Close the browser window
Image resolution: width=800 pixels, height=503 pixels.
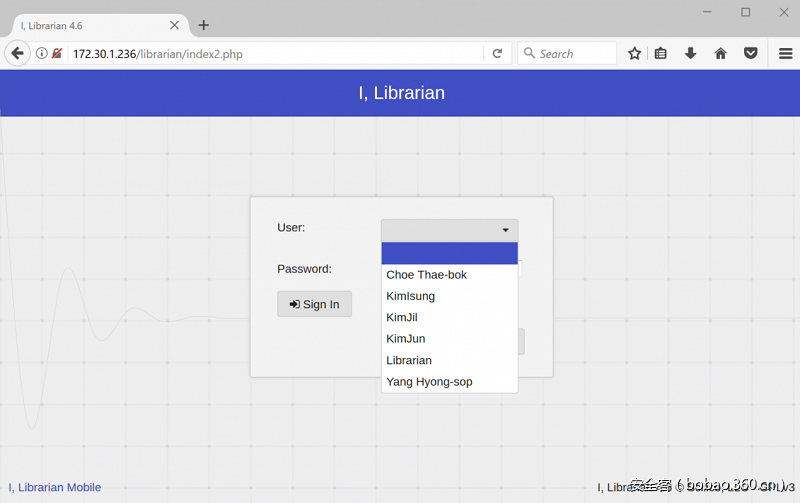tap(784, 12)
